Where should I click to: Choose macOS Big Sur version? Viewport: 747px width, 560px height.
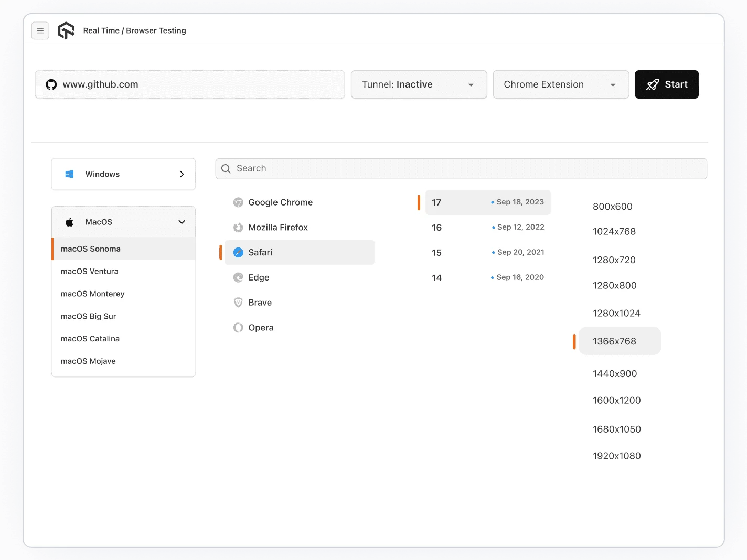pos(89,316)
